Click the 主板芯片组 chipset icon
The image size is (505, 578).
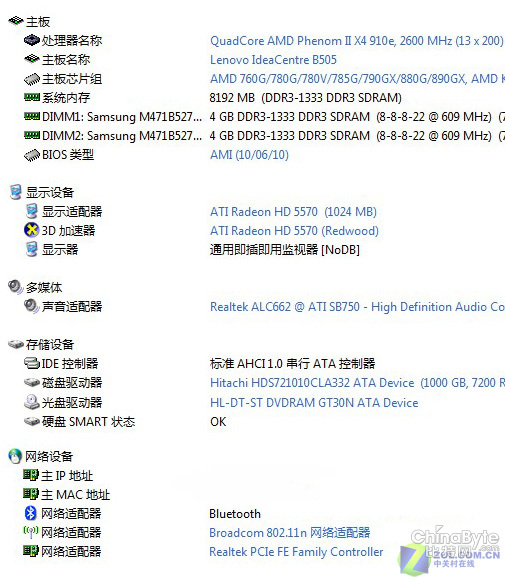click(x=32, y=79)
